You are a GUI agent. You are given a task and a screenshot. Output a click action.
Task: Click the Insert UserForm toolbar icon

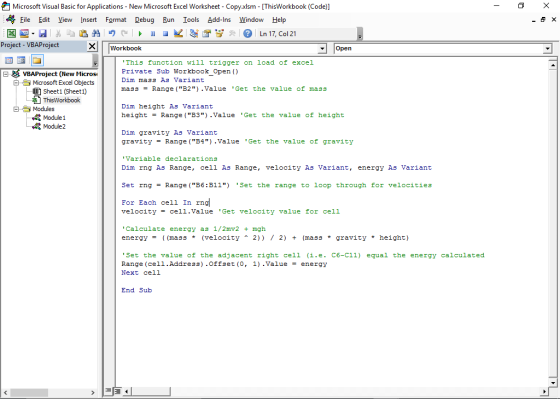[x=24, y=34]
